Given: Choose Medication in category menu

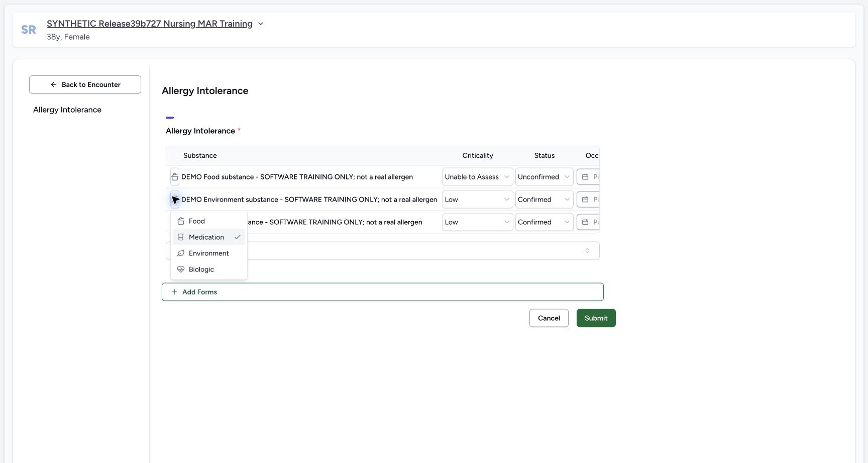Looking at the screenshot, I should [208, 237].
